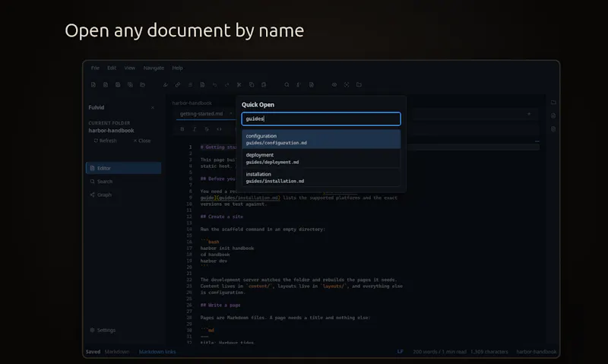Open Settings in the sidebar
This screenshot has width=608, height=364.
103,331
